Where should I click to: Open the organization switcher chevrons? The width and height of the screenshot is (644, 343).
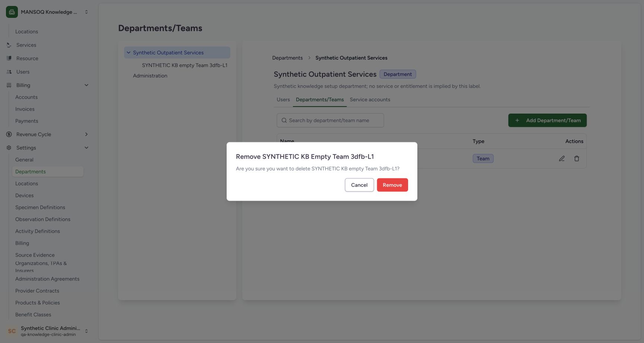[x=86, y=12]
